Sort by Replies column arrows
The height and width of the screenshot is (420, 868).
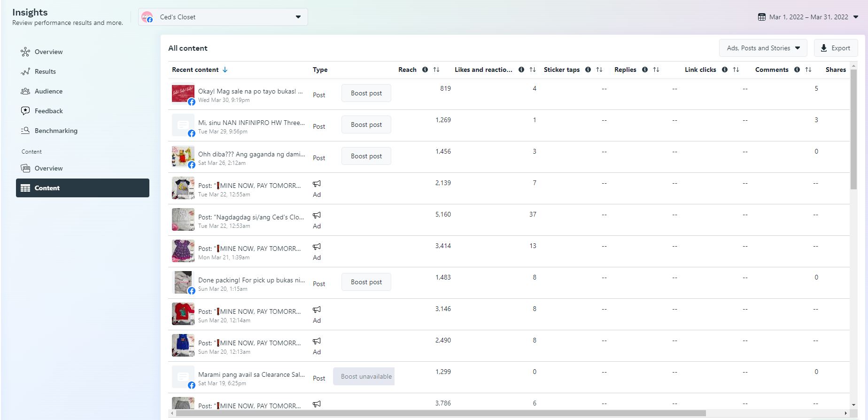[x=656, y=70]
